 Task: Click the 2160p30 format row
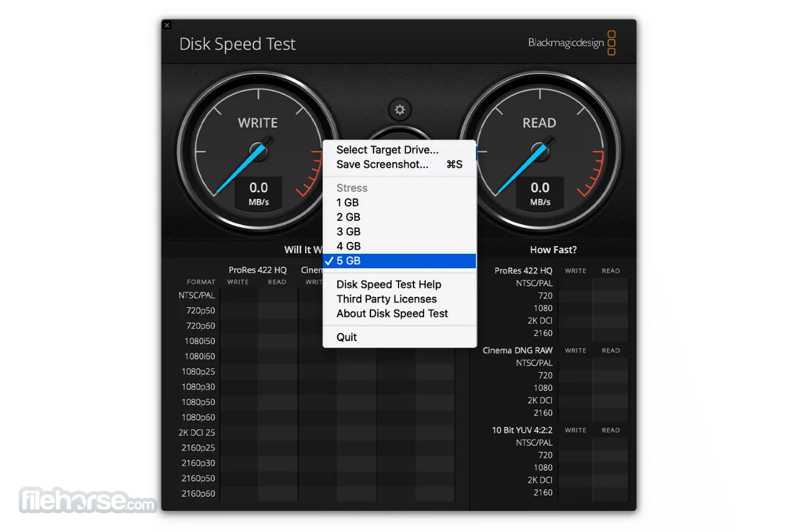click(198, 463)
